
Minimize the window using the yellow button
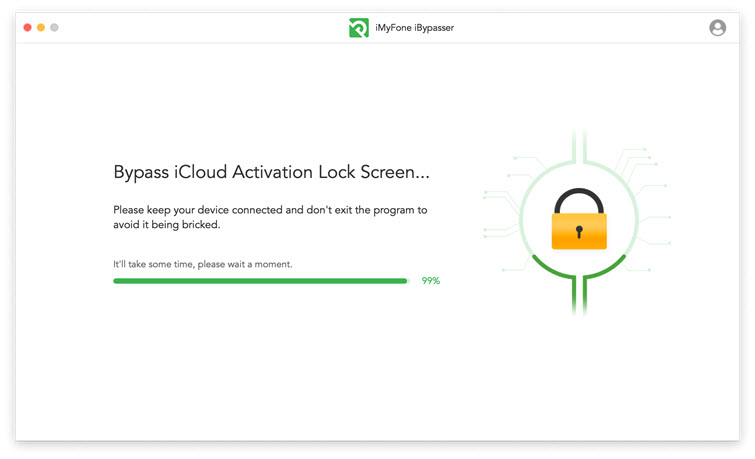pos(41,27)
